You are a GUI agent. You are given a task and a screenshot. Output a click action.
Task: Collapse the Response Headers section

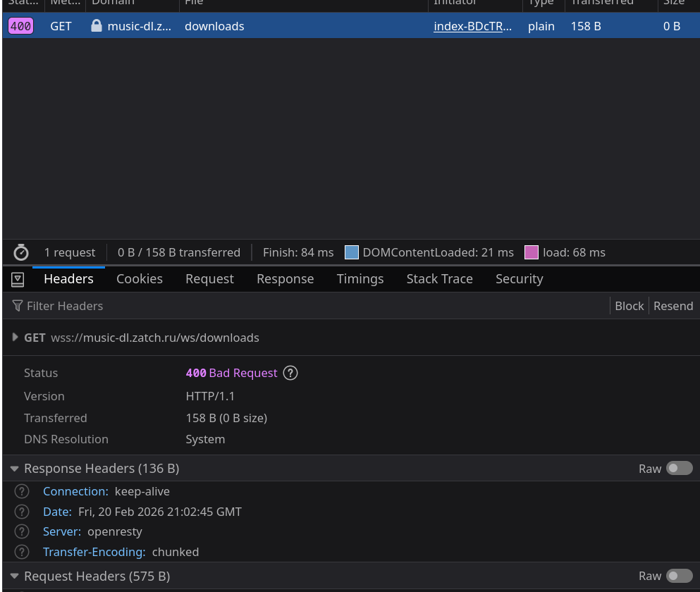tap(15, 469)
